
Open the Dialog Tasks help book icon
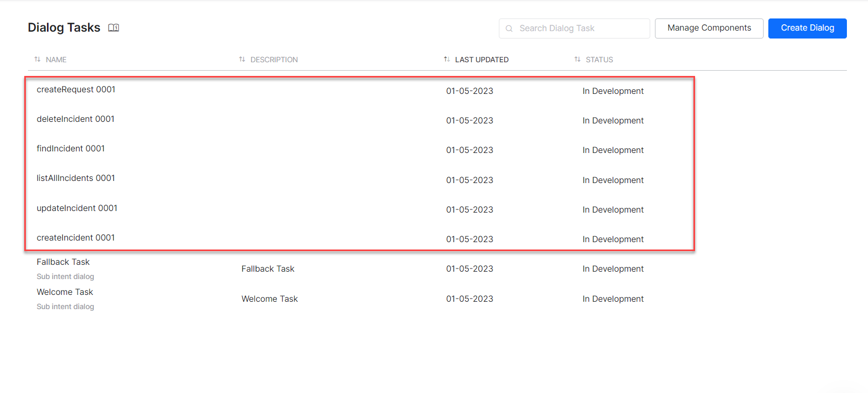113,28
